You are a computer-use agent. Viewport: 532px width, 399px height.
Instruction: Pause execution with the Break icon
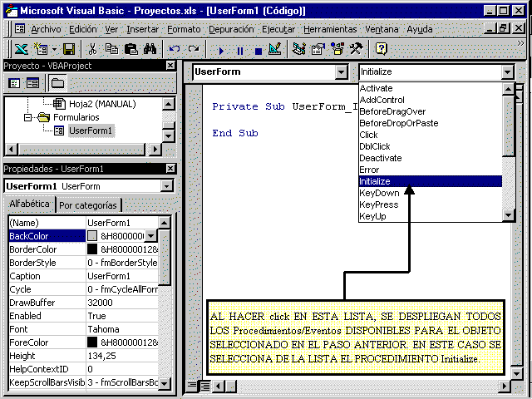tap(240, 51)
